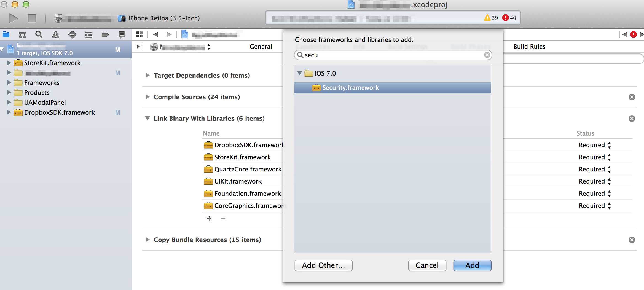Open related items grid menu
644x290 pixels.
[x=139, y=34]
